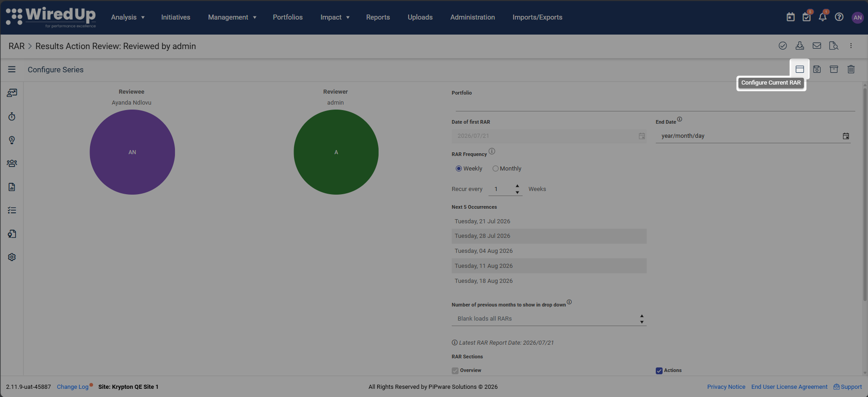Open the settings gear in the left sidebar
The image size is (868, 397).
[x=12, y=257]
